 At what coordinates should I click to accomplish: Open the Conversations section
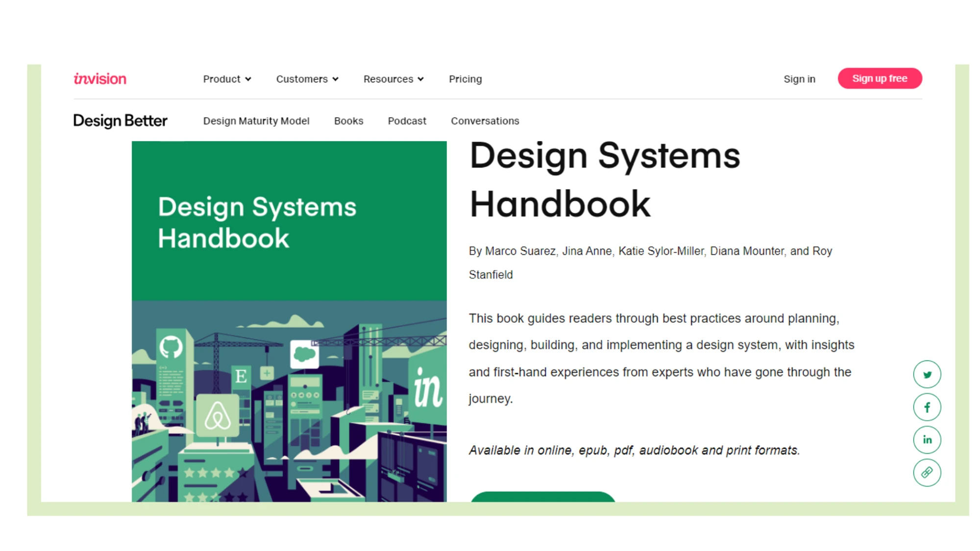pos(485,121)
